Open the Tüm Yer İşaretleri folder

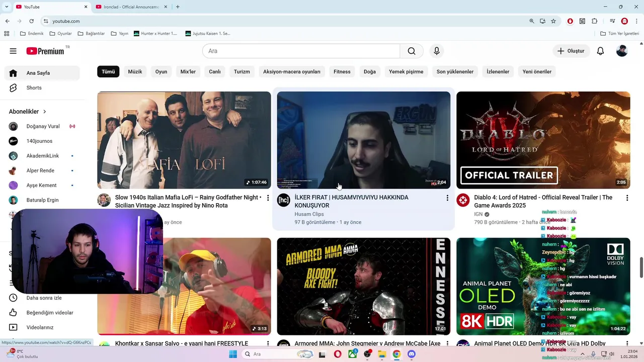click(x=620, y=34)
